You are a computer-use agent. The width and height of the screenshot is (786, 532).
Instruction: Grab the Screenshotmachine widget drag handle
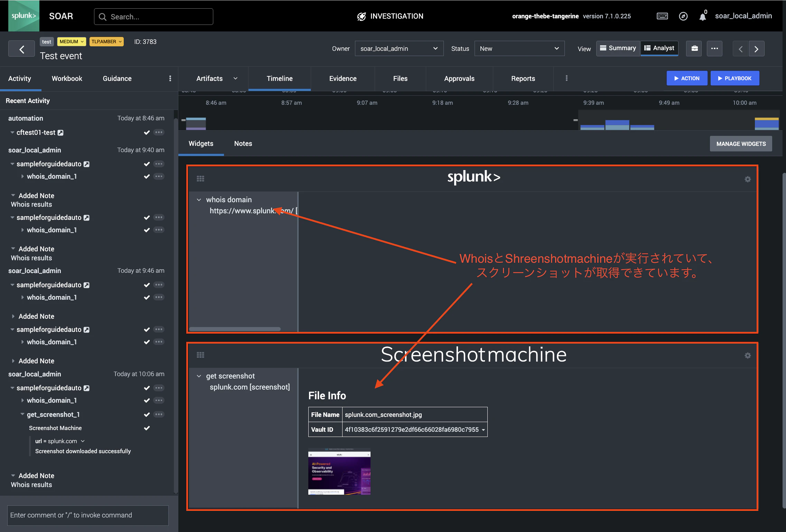(x=200, y=355)
